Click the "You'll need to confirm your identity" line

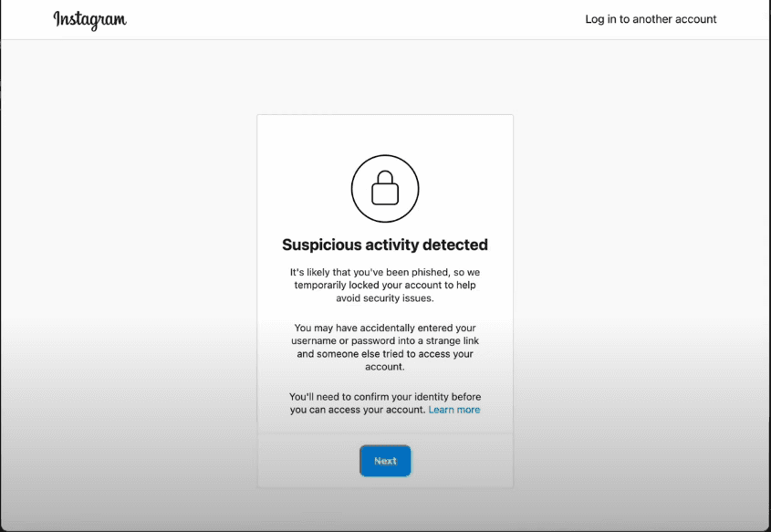coord(385,397)
